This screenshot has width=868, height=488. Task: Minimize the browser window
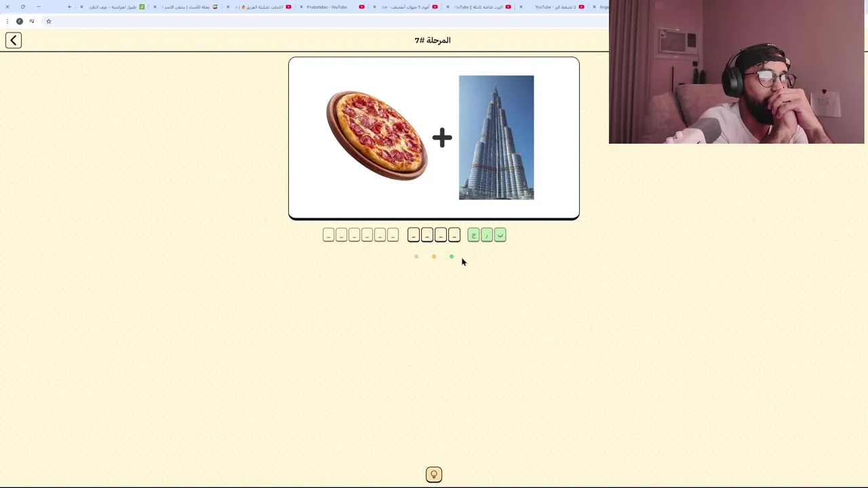[x=38, y=7]
